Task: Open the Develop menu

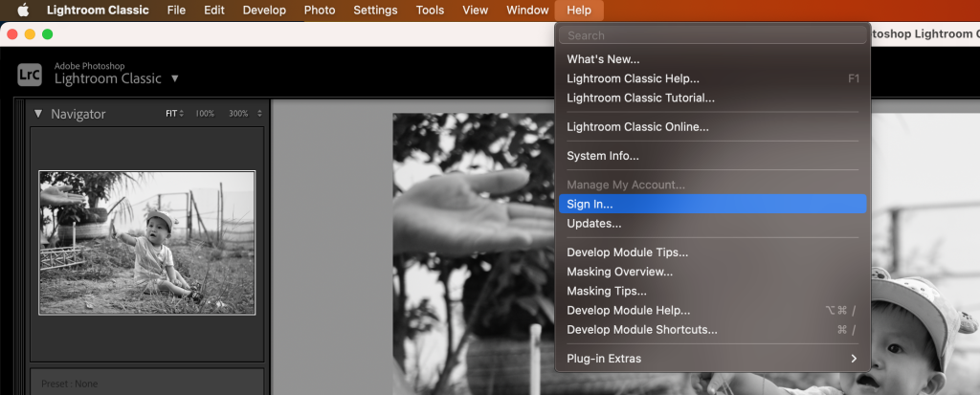Action: [264, 10]
